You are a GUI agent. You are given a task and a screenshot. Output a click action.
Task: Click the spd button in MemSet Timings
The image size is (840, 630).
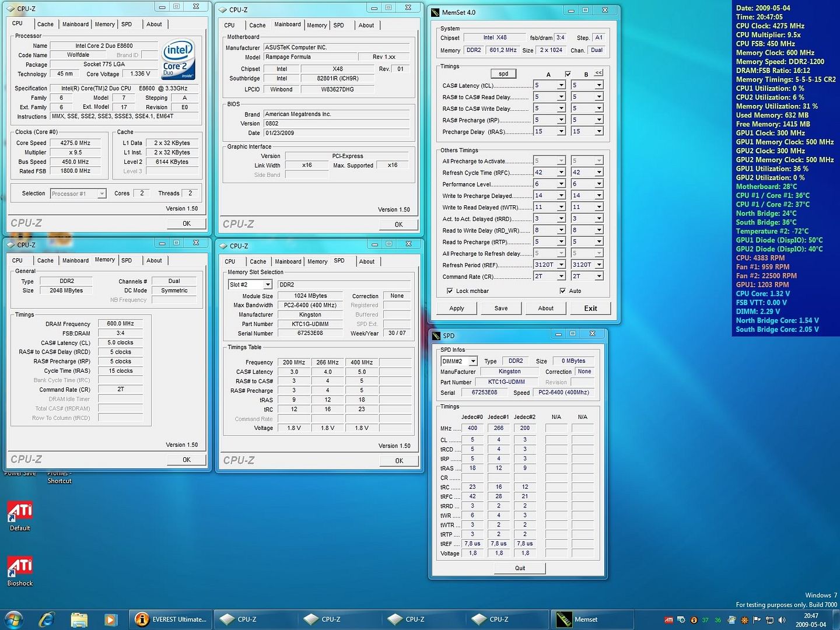(x=503, y=73)
